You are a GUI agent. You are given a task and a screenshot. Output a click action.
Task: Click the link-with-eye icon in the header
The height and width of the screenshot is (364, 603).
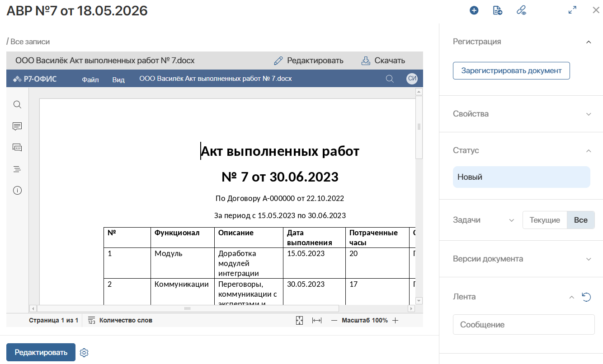click(521, 10)
